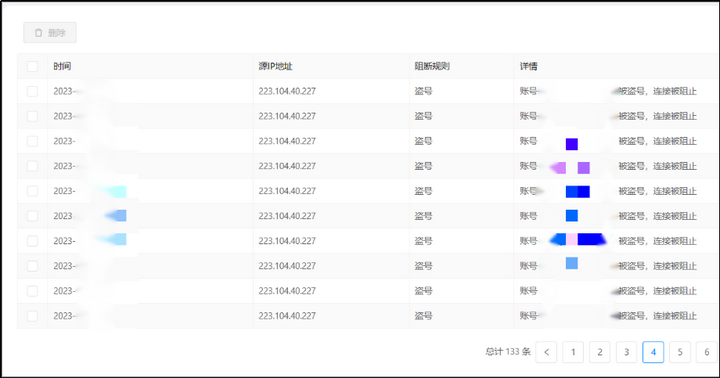This screenshot has width=720, height=378.
Task: Switch to page 3 in pagination
Action: (x=626, y=352)
